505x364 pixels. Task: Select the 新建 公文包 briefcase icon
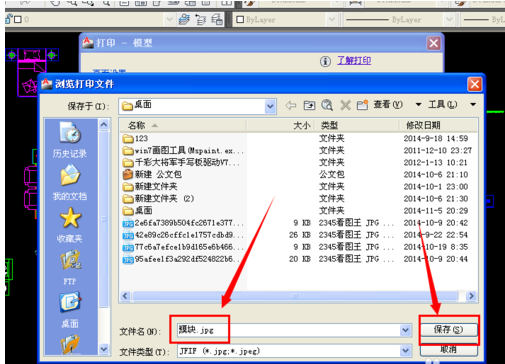[128, 174]
